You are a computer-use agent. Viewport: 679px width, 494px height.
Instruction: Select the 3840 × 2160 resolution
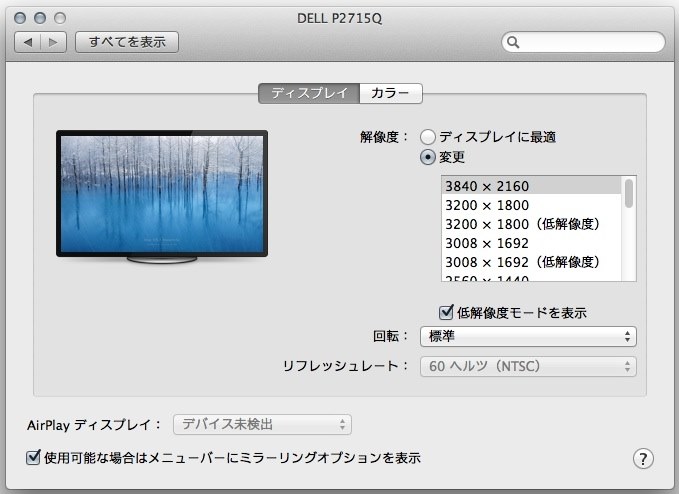(x=531, y=186)
